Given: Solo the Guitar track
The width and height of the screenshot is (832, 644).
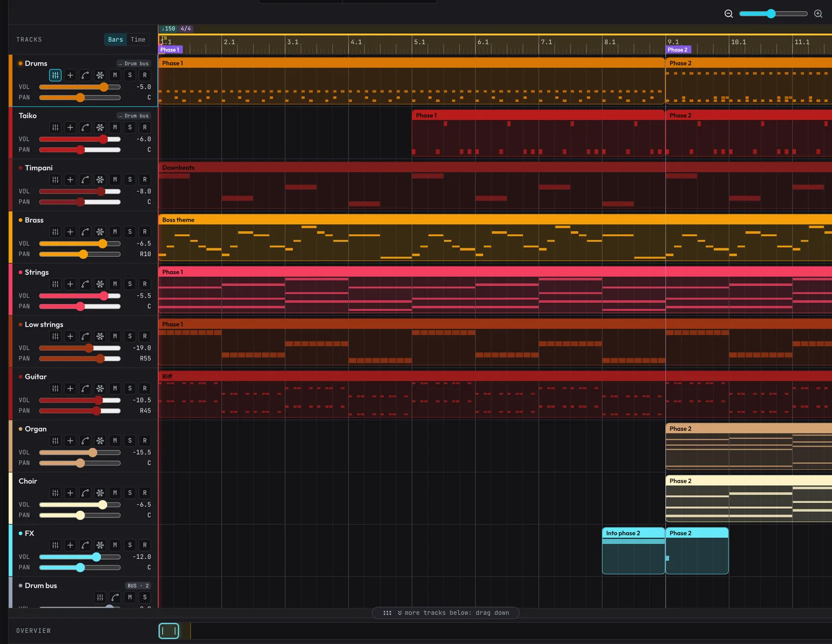Looking at the screenshot, I should 130,389.
